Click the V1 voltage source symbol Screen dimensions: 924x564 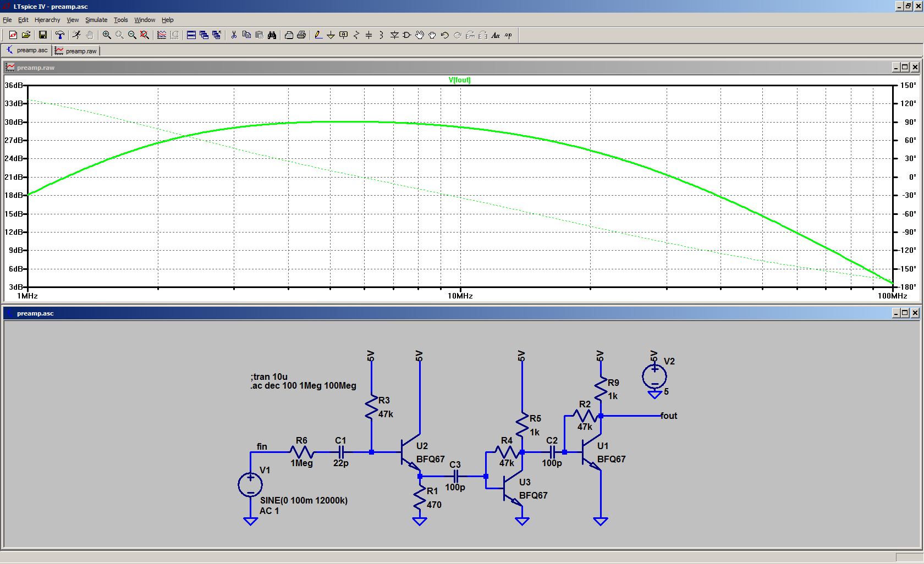tap(250, 485)
